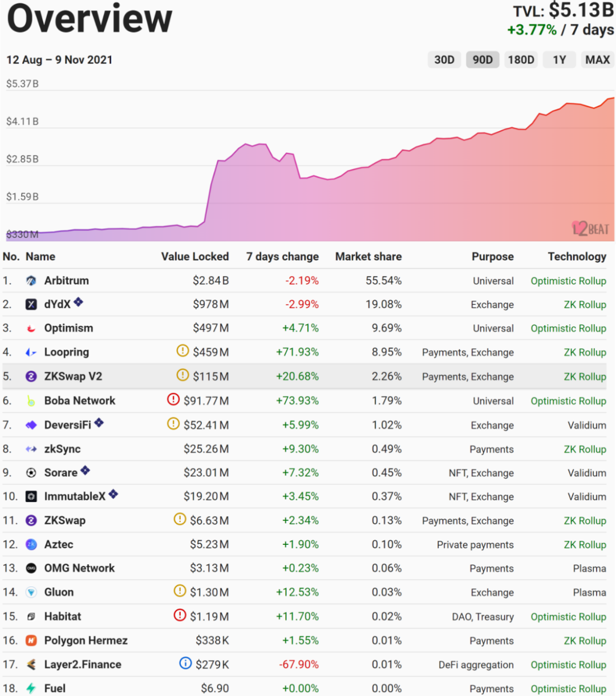Click the yellow warning icon for Gluon
616x696 pixels.
180,590
